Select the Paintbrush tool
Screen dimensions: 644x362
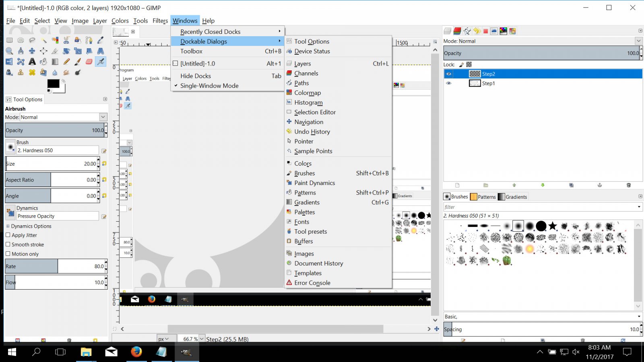[x=78, y=62]
